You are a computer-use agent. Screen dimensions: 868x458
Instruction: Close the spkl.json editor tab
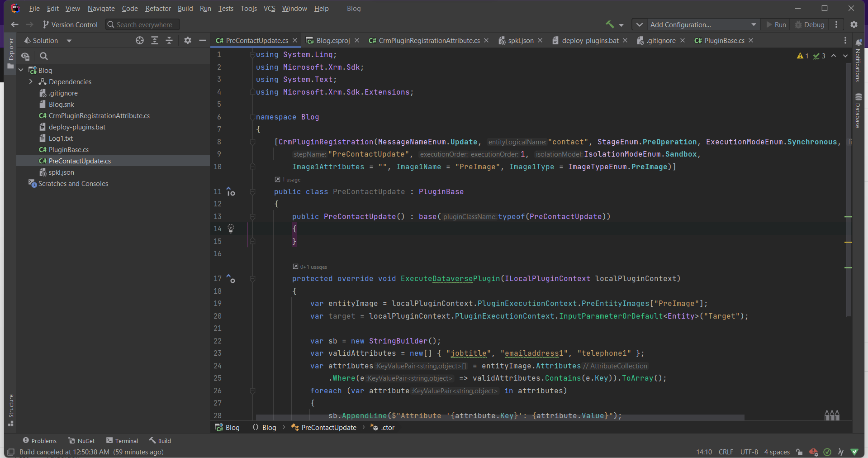click(x=540, y=41)
